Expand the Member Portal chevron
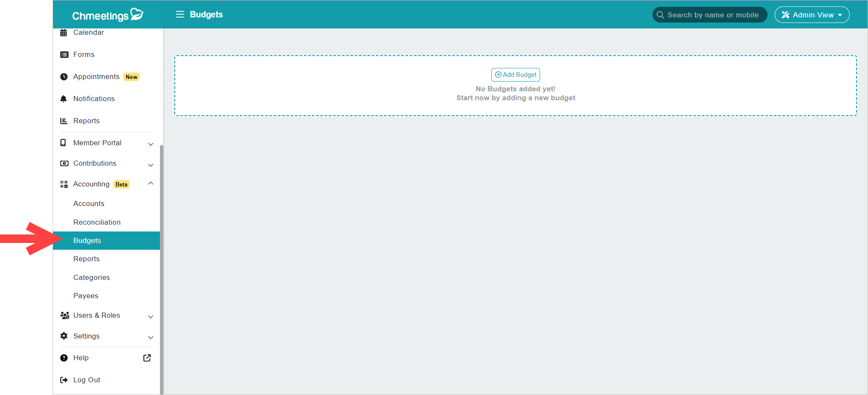The width and height of the screenshot is (868, 395). click(x=151, y=144)
